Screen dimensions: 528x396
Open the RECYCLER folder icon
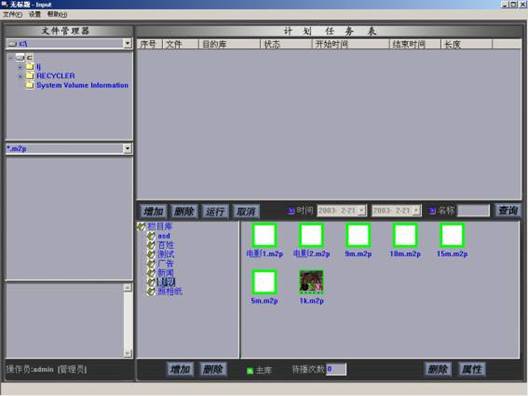(x=30, y=75)
